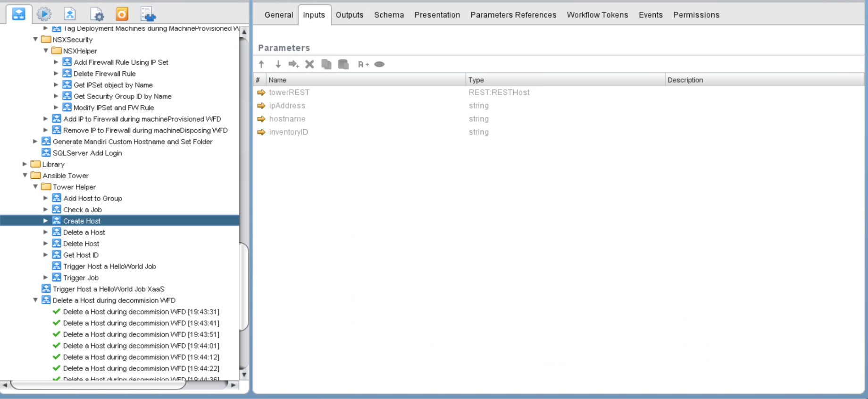Click the eye-shaped toolbar icon
The image size is (868, 399).
click(379, 64)
